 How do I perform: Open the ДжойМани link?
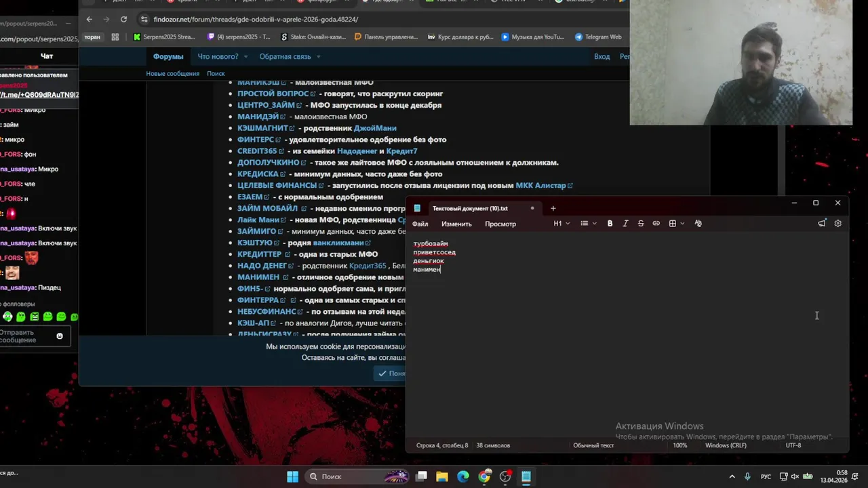pyautogui.click(x=375, y=128)
